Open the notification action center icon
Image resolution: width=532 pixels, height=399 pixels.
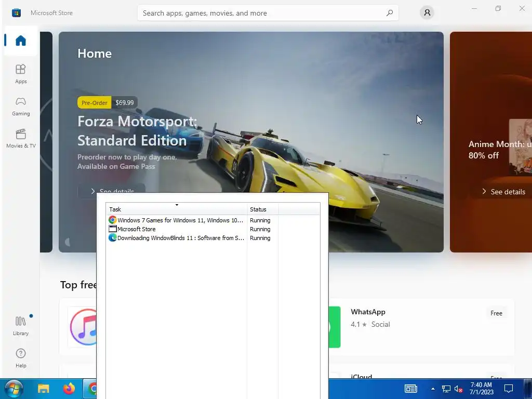(x=508, y=389)
